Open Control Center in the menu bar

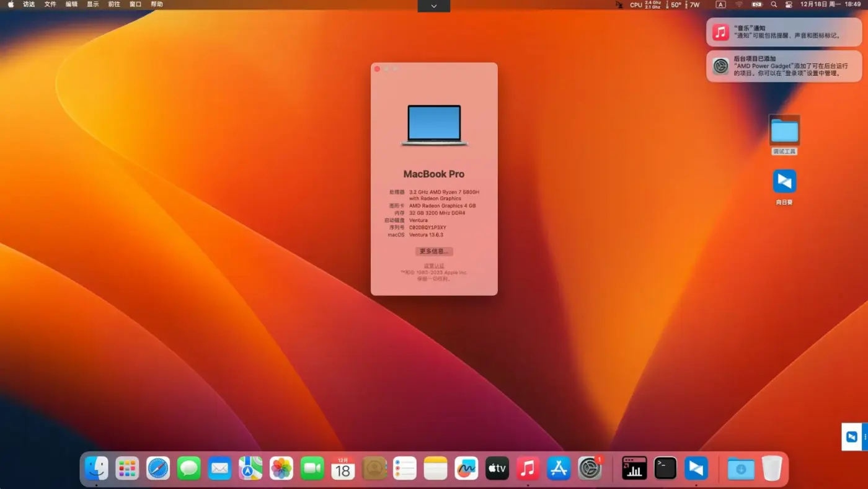[787, 4]
